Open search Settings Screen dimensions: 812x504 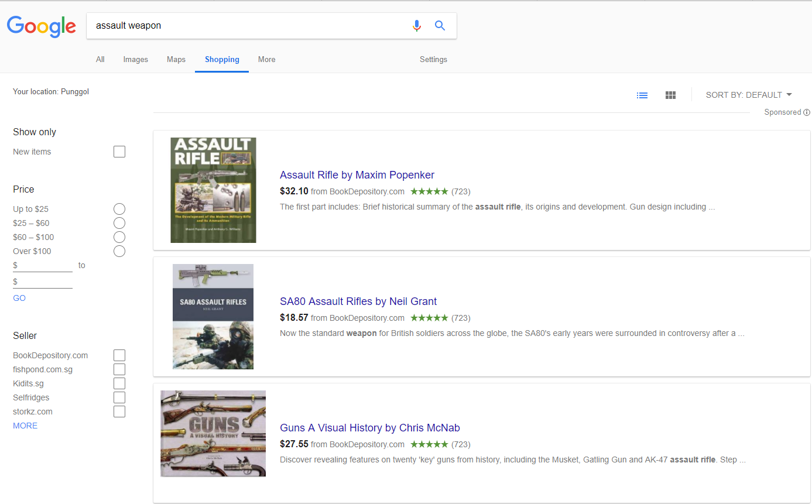[433, 59]
